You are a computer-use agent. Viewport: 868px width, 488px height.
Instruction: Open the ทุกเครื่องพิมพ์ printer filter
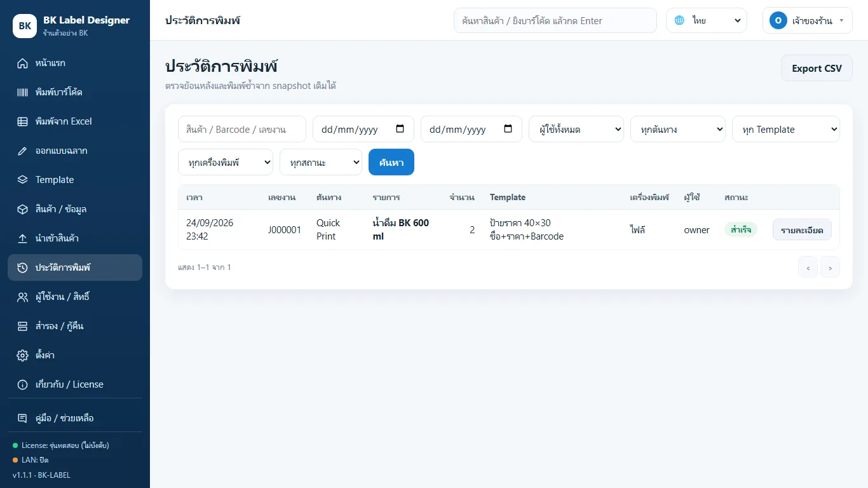226,162
